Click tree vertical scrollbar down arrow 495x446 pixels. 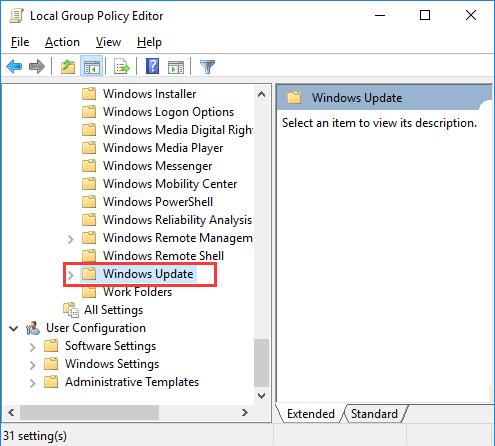262,396
